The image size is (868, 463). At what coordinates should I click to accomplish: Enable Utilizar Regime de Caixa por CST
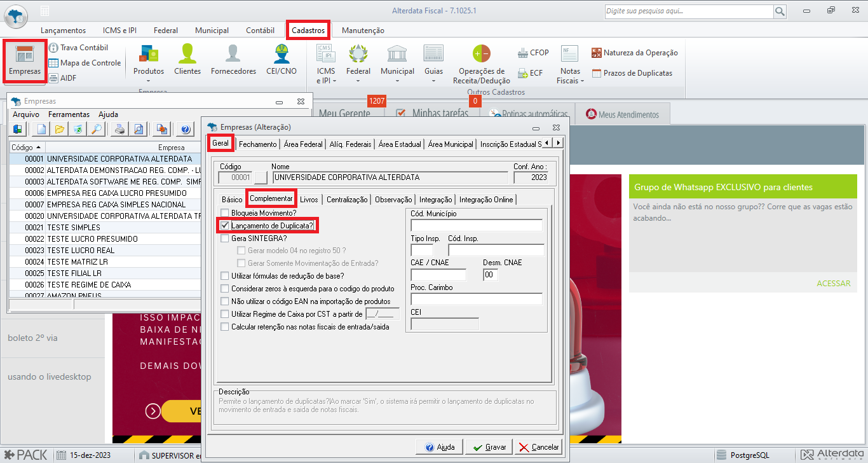coord(224,314)
